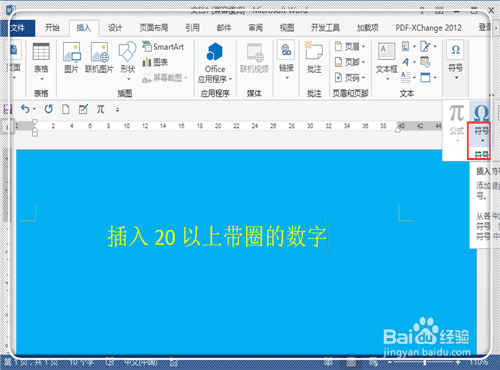
Task: Insert an object via the window-frame icon
Action: point(425,77)
